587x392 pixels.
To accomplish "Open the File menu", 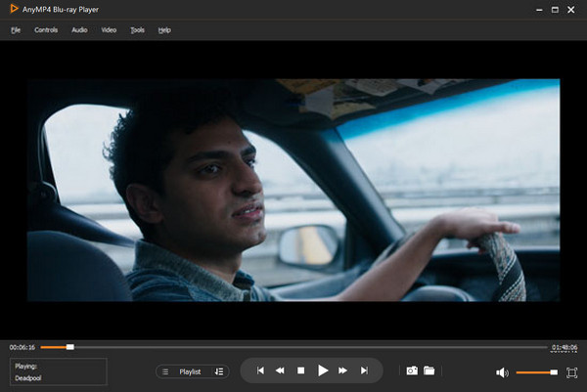I will pos(16,30).
